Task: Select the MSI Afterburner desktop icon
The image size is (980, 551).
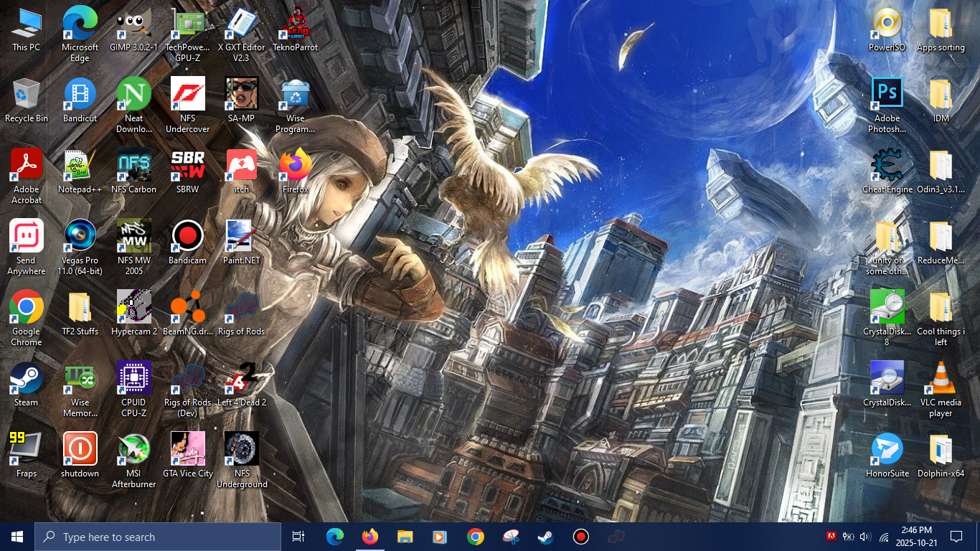Action: click(133, 450)
